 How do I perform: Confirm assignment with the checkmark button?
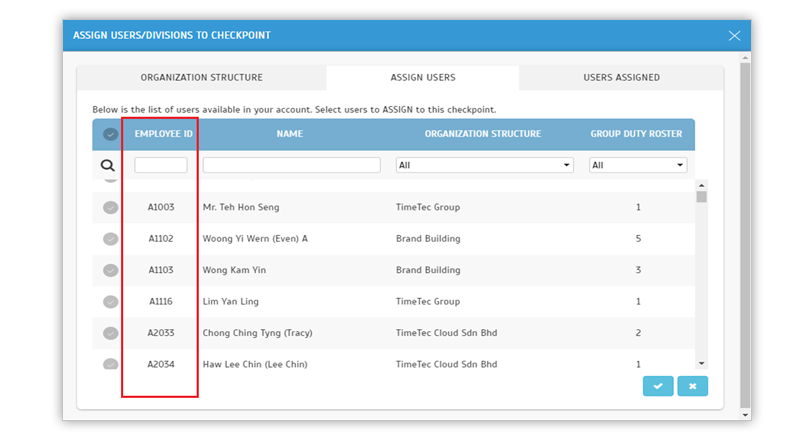click(657, 386)
